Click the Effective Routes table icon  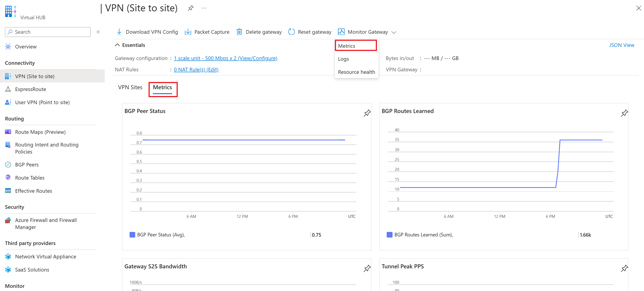click(x=8, y=191)
